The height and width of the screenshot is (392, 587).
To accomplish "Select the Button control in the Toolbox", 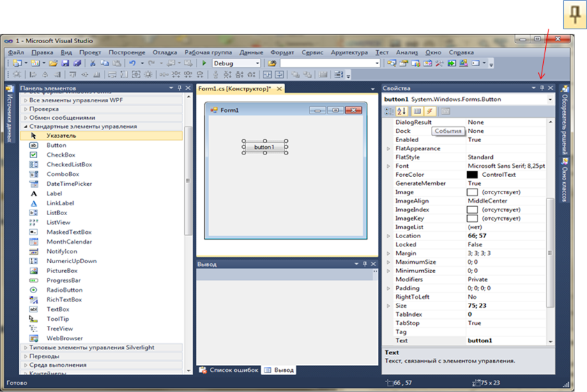I will [x=56, y=146].
